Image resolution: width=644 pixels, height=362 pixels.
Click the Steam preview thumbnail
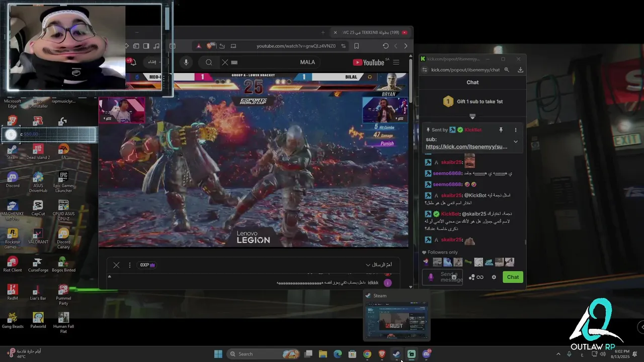tap(397, 321)
